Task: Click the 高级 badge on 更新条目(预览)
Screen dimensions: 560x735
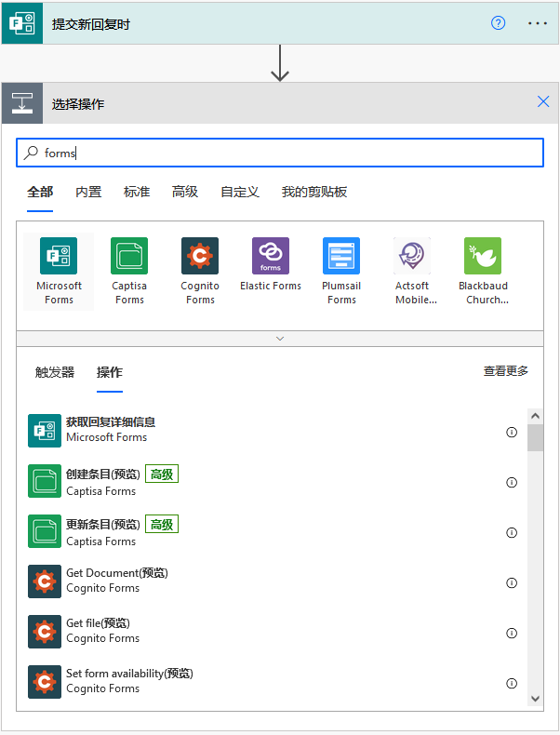Action: (x=162, y=524)
